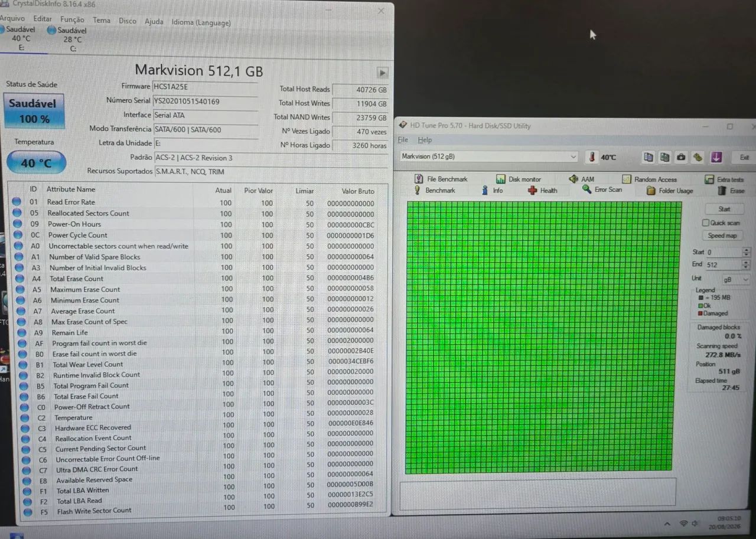Click the Saudável 100 % health status button
This screenshot has height=539, width=756.
(x=34, y=110)
